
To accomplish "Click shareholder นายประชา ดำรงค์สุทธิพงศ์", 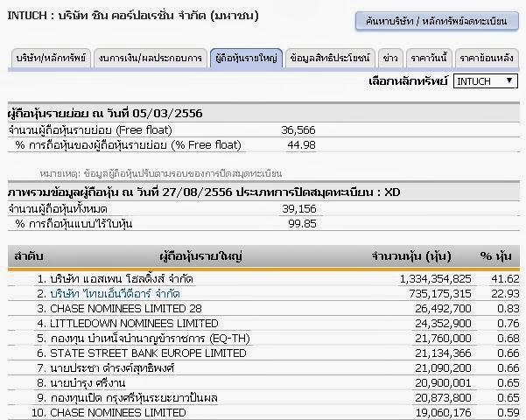I will coord(112,368).
